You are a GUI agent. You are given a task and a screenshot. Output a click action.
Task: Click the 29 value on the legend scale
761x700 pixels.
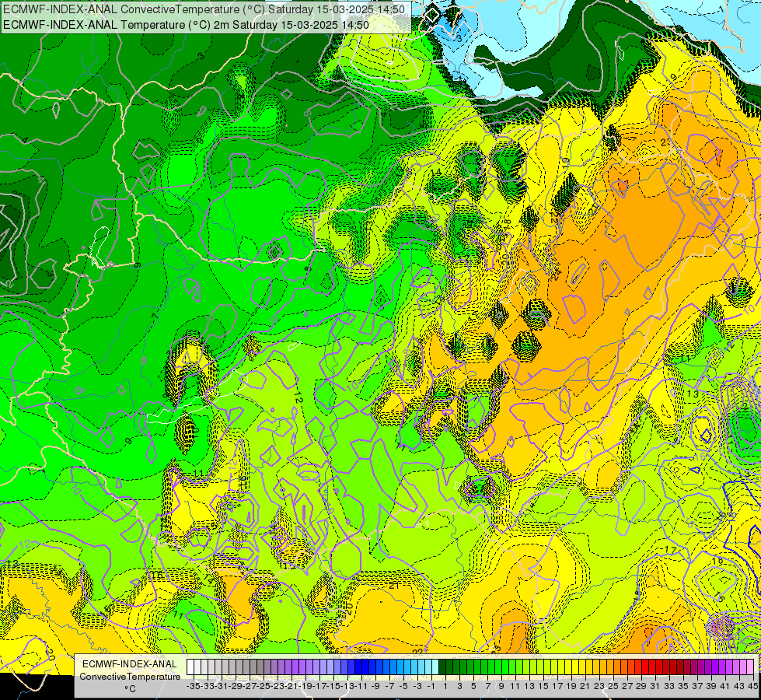[x=641, y=686]
